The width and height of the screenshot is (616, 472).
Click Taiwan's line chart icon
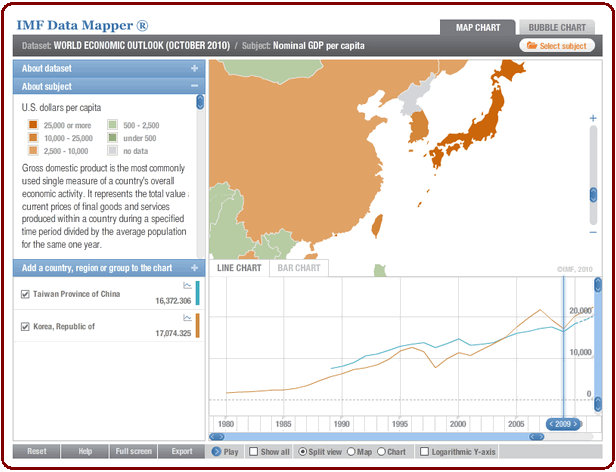click(187, 285)
